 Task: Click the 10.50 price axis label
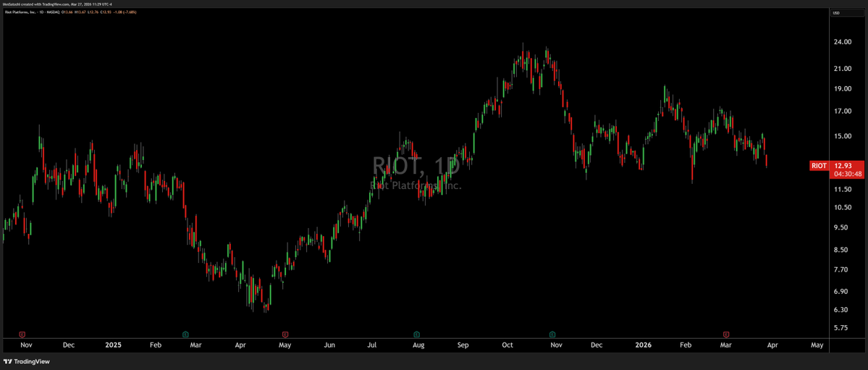click(843, 207)
